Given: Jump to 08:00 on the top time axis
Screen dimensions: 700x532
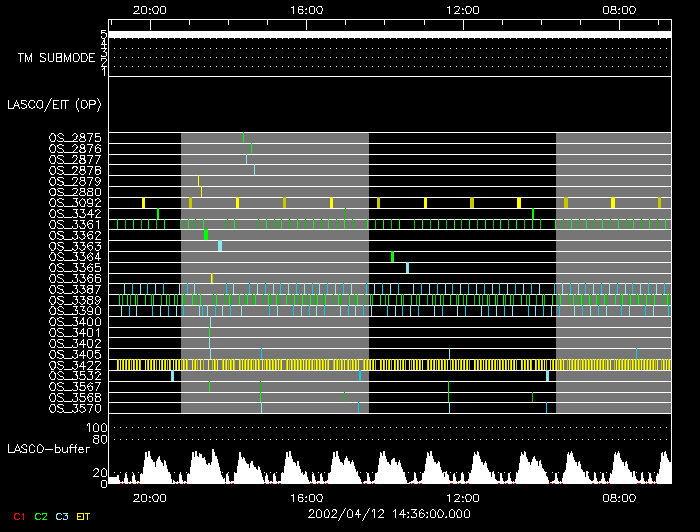Looking at the screenshot, I should pyautogui.click(x=620, y=10).
